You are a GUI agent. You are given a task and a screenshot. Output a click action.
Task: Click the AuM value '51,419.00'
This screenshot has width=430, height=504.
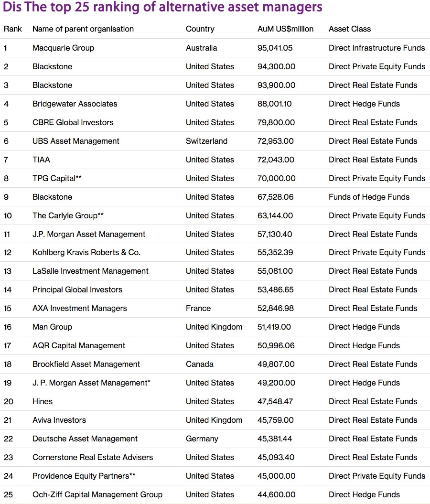274,327
